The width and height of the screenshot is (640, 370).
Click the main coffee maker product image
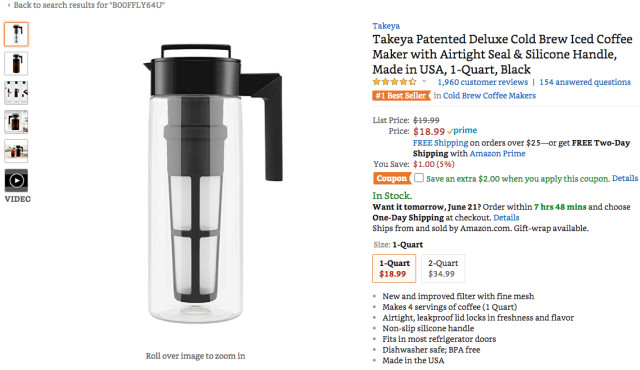tap(213, 184)
